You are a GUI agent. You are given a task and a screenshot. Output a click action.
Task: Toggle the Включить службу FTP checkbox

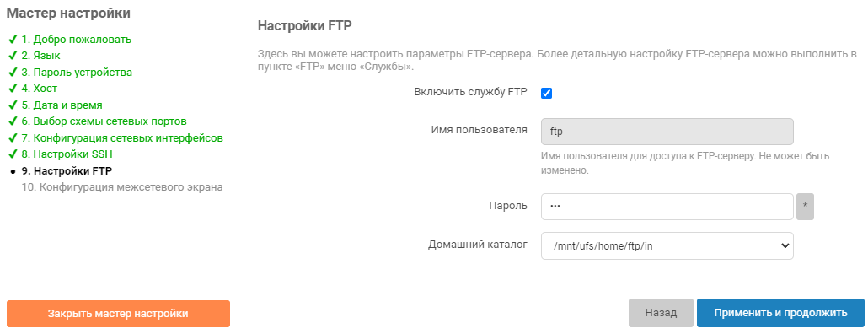546,93
